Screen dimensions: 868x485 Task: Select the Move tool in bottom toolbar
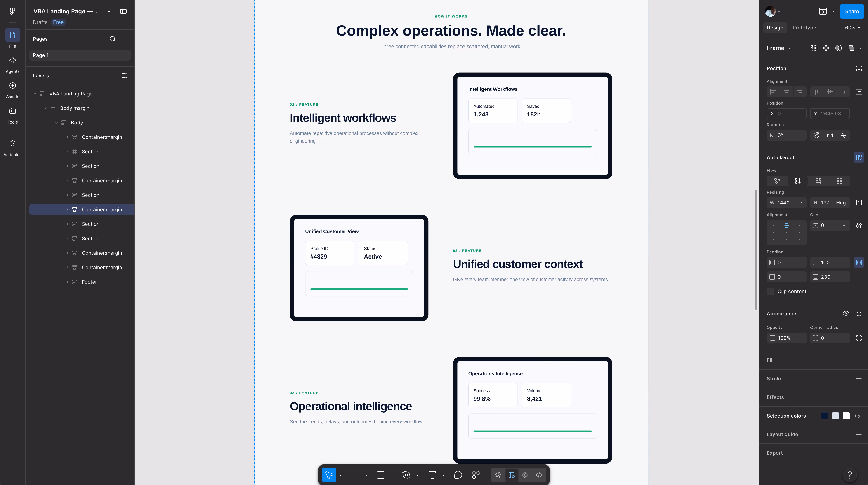point(329,475)
